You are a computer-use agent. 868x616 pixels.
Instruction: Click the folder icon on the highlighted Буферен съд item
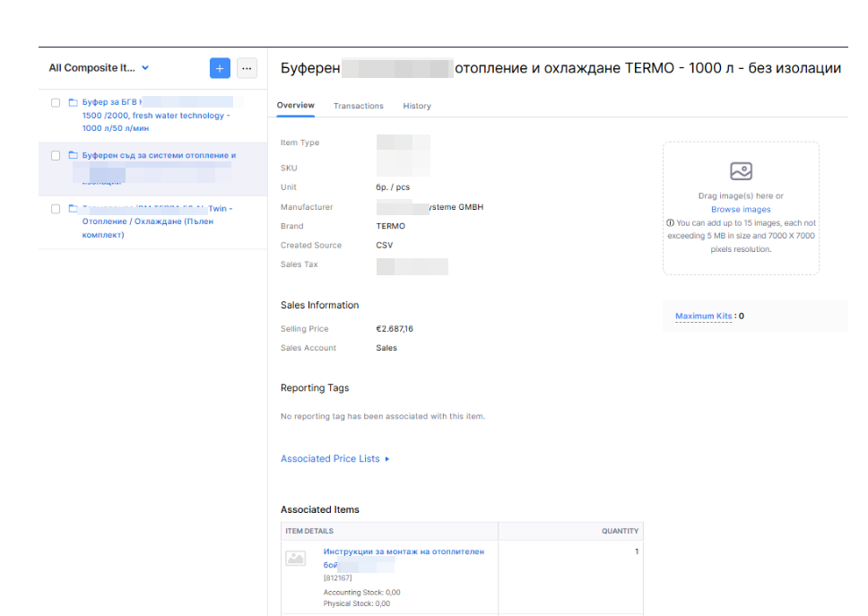pyautogui.click(x=73, y=155)
